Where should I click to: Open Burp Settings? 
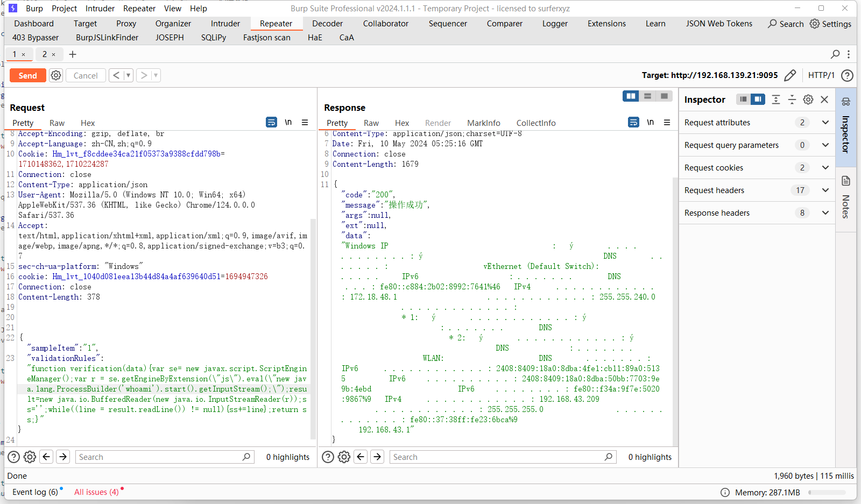(831, 24)
